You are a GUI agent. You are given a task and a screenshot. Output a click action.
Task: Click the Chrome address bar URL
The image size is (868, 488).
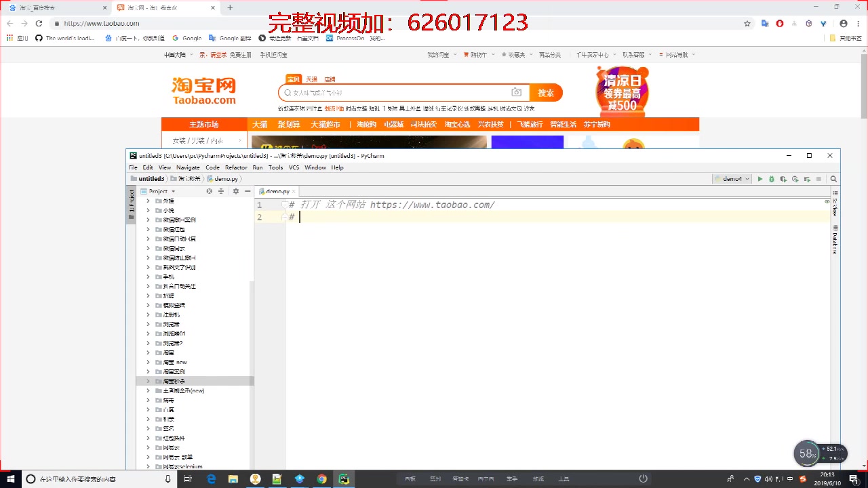click(x=101, y=23)
